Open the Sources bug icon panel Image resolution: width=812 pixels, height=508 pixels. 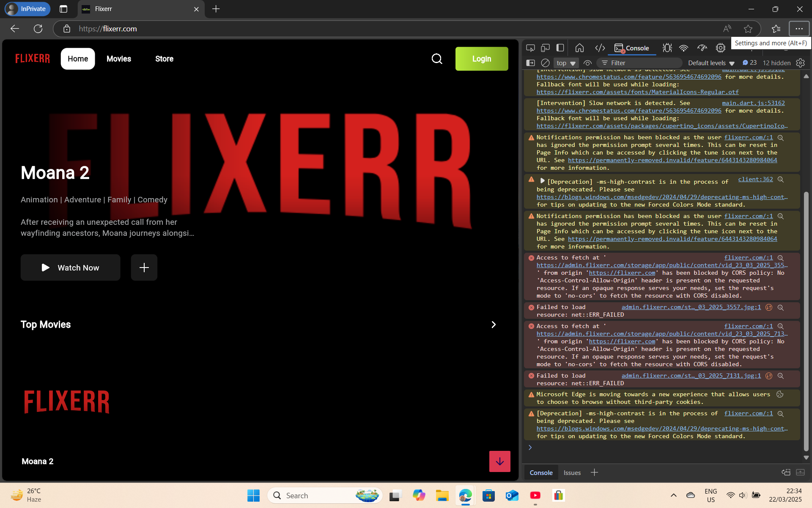(x=667, y=48)
